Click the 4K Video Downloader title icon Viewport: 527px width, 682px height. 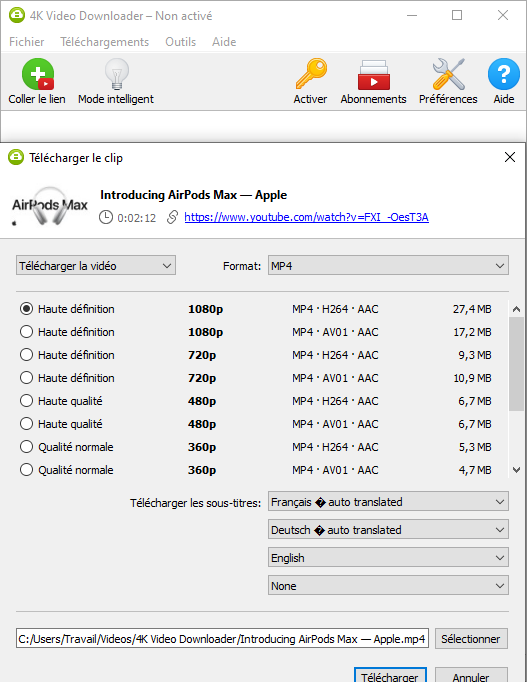coord(17,15)
